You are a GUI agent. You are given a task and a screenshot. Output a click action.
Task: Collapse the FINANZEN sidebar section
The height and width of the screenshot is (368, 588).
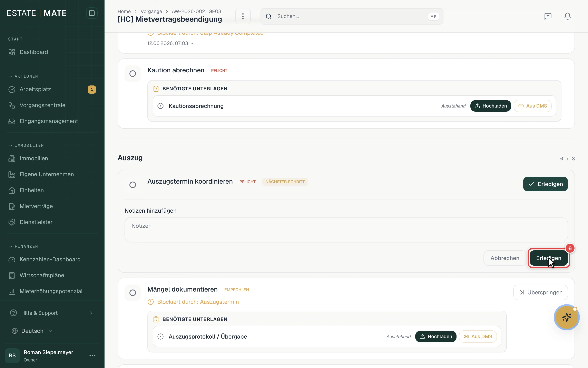(x=23, y=247)
